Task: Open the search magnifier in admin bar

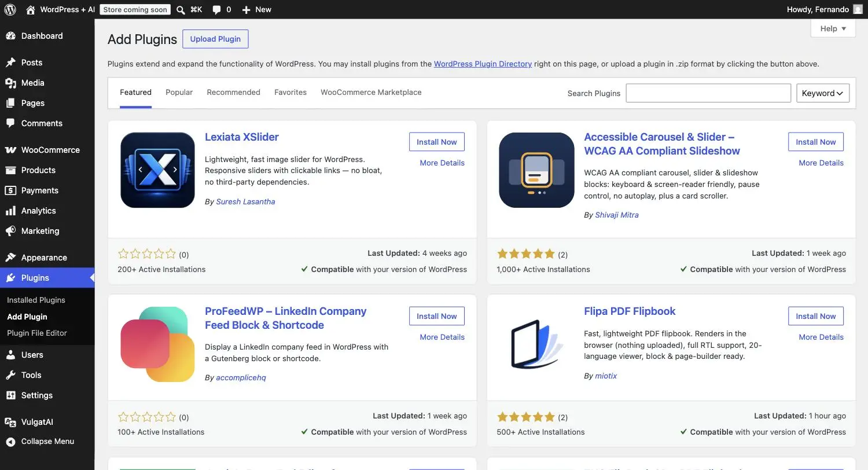Action: pos(181,10)
